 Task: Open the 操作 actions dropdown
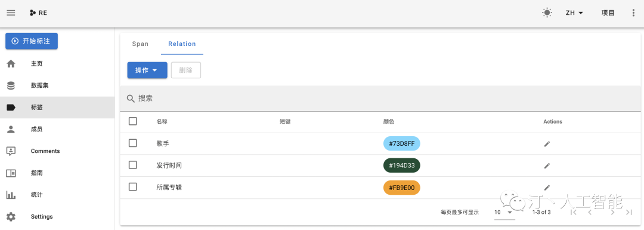click(x=147, y=70)
